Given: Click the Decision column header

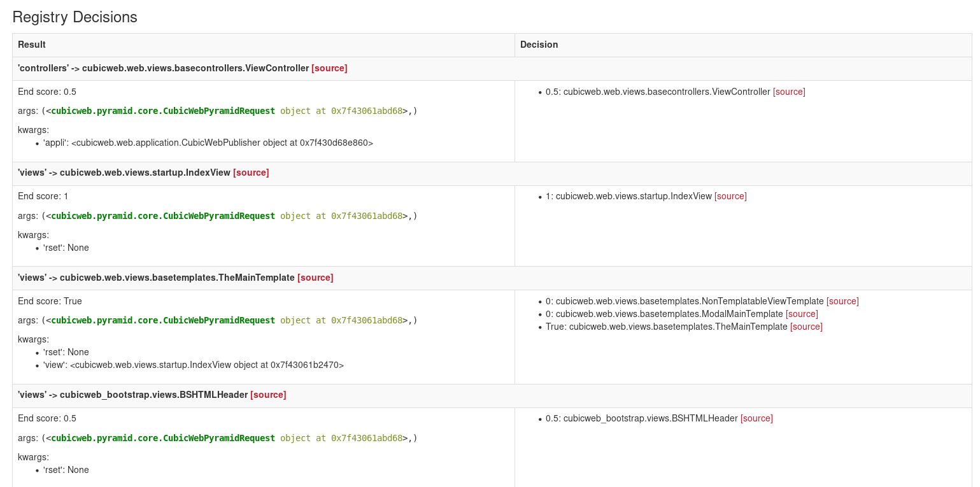Looking at the screenshot, I should (x=539, y=45).
